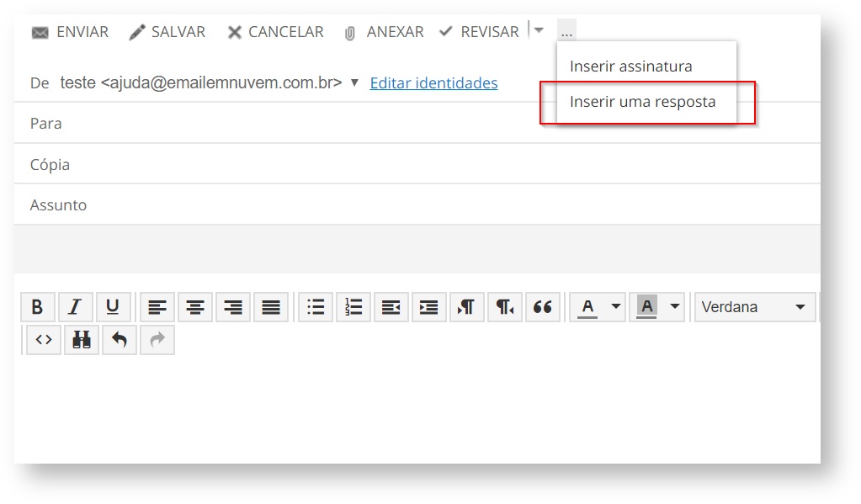Open the Editar identidades link
Screen dimensions: 861x504
point(433,83)
